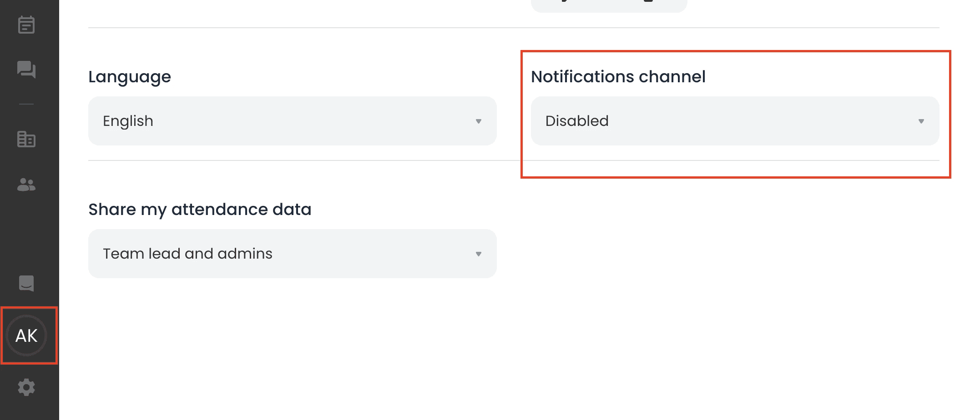Expand the Notifications channel dropdown field
980x420 pixels.
[735, 121]
